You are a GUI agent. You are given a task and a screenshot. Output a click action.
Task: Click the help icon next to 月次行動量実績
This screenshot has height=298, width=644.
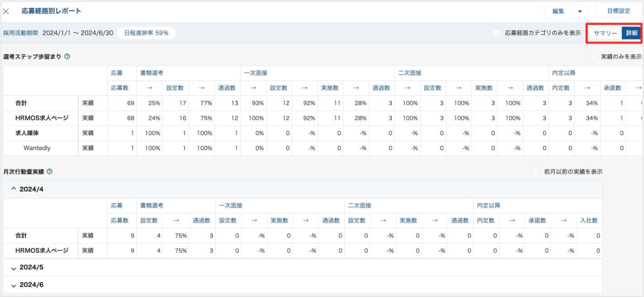[50, 172]
